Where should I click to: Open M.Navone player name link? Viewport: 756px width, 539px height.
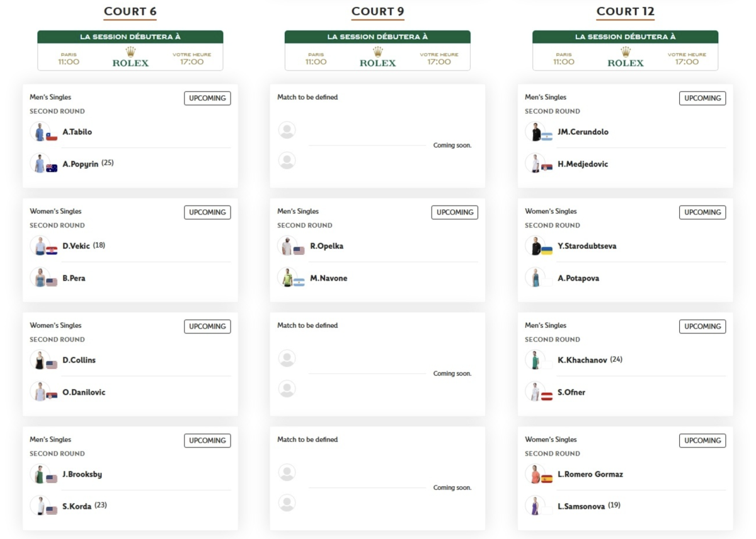(329, 278)
